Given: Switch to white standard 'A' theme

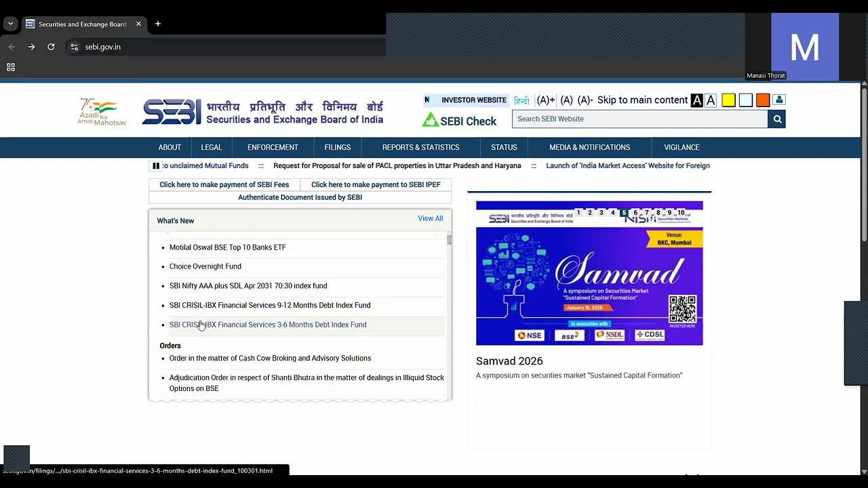Looking at the screenshot, I should click(711, 100).
